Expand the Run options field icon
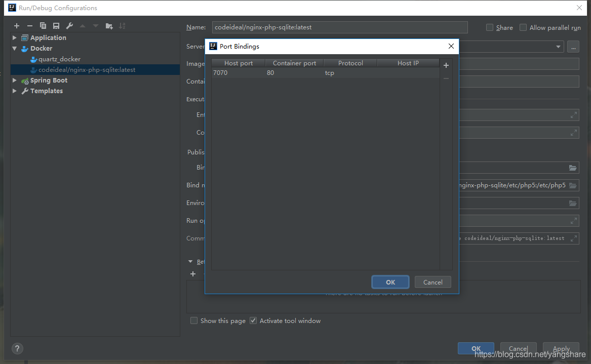Viewport: 591px width, 364px height. (x=574, y=221)
